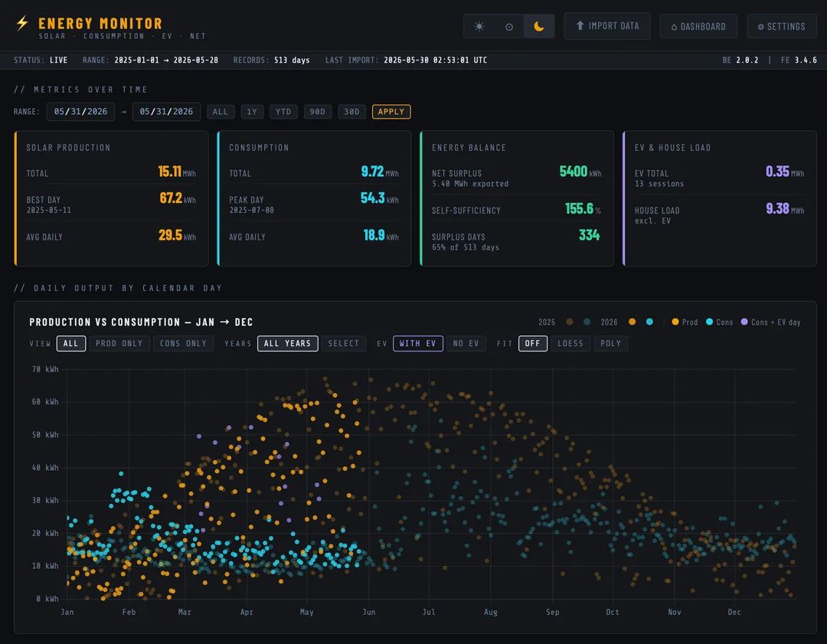The height and width of the screenshot is (644, 827).
Task: Toggle the Cons + EV day legend entry
Action: pos(770,322)
